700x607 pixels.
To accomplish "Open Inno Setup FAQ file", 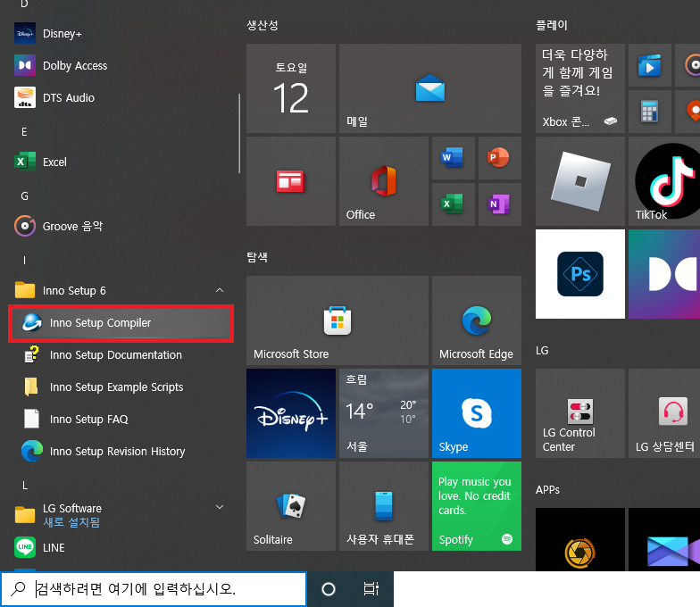I will (x=121, y=420).
